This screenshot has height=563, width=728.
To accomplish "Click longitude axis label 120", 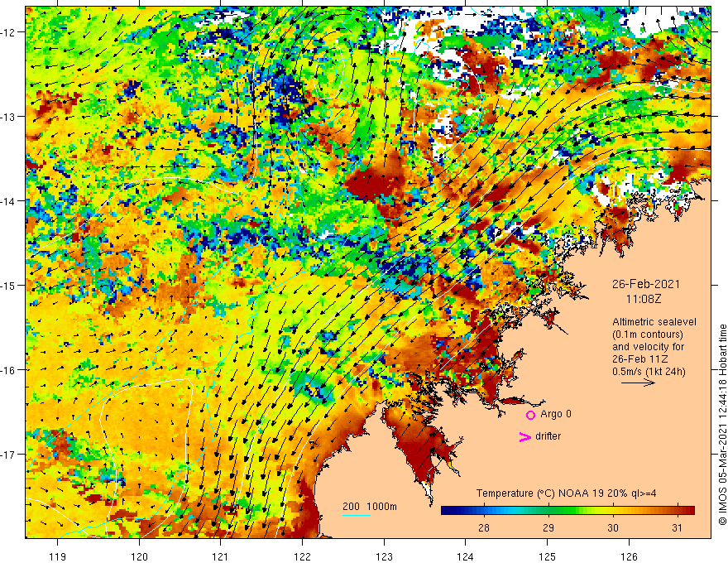I will pyautogui.click(x=139, y=556).
